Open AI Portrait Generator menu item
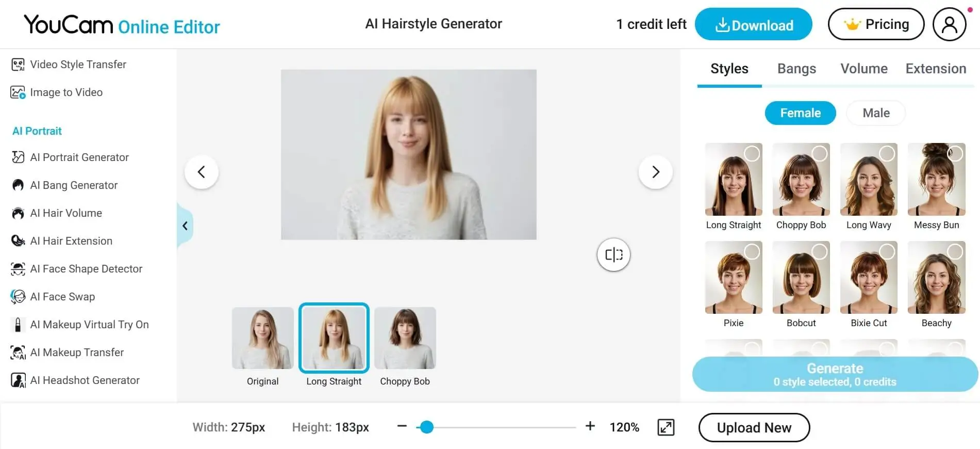The width and height of the screenshot is (980, 449). pyautogui.click(x=79, y=157)
